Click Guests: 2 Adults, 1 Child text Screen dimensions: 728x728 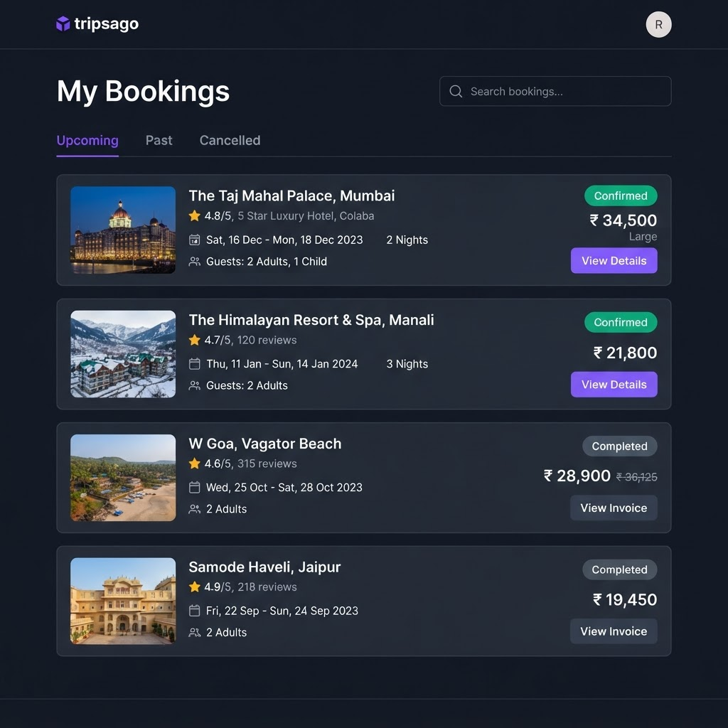pos(267,262)
